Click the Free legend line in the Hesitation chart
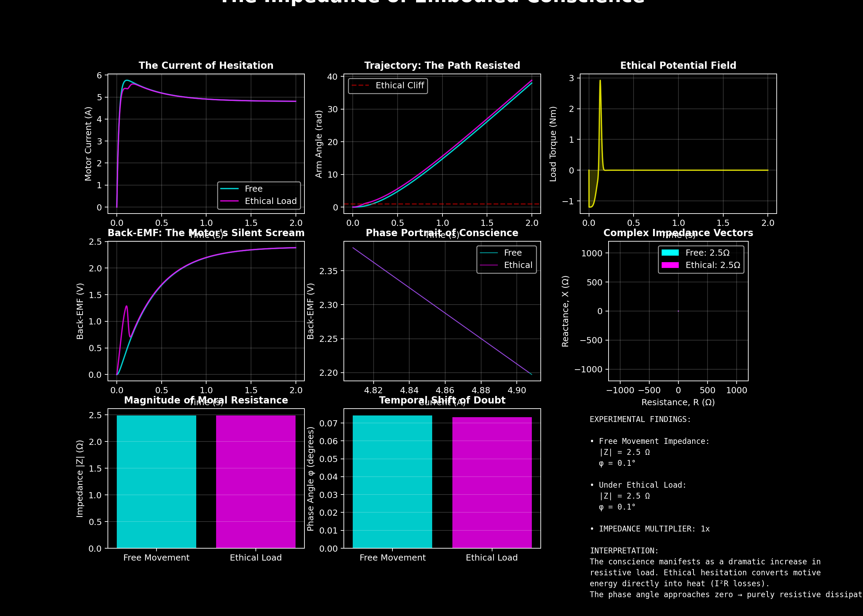Screen dimensions: 863x616 coord(229,189)
